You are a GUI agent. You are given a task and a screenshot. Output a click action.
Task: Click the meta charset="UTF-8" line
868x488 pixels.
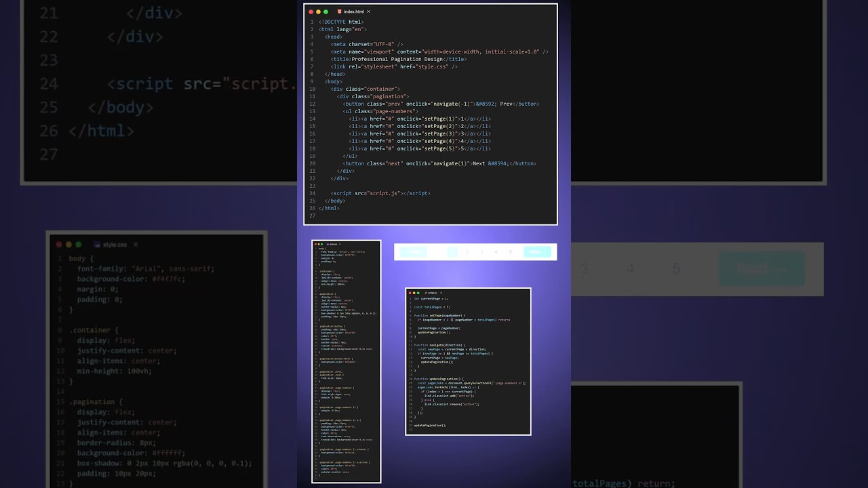coord(367,44)
